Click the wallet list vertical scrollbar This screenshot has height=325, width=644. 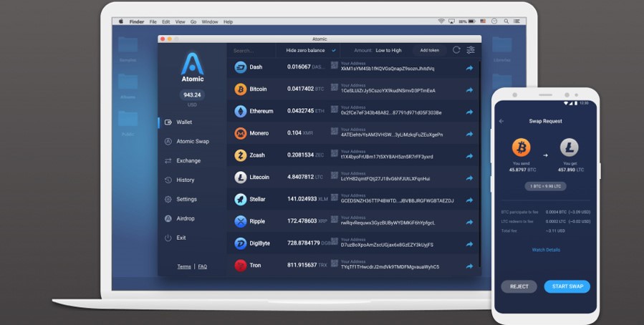tap(479, 164)
